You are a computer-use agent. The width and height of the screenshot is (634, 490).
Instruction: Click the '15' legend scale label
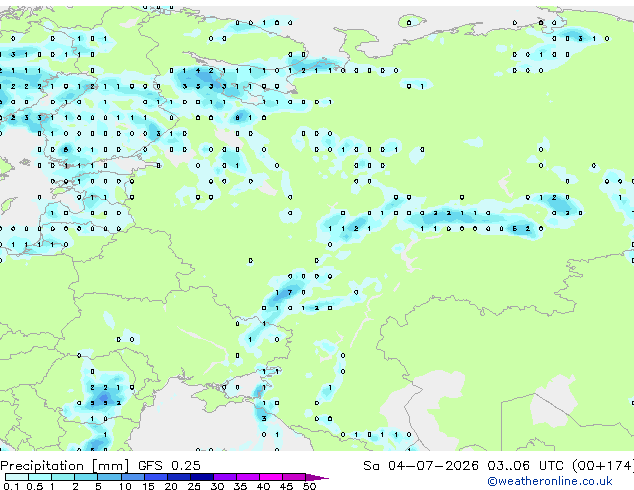click(x=148, y=486)
